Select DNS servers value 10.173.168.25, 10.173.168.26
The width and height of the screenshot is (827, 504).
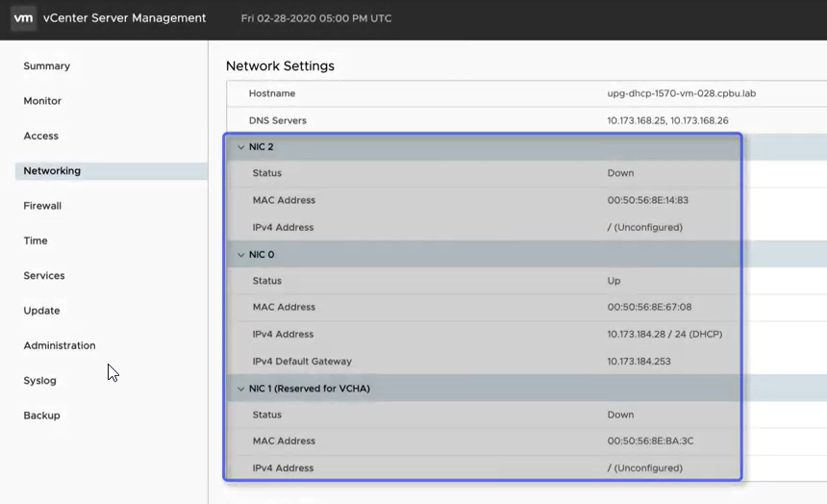tap(667, 120)
